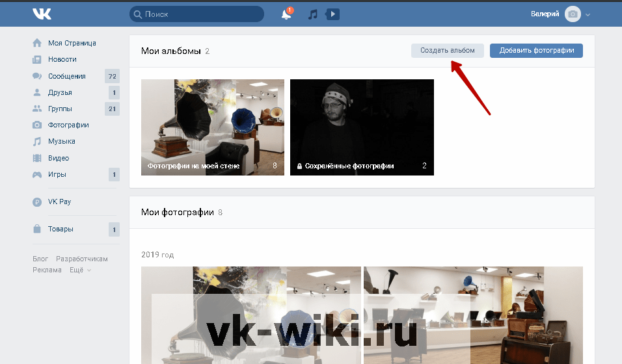Open the music note icon in header
The height and width of the screenshot is (364, 622).
[x=313, y=14]
